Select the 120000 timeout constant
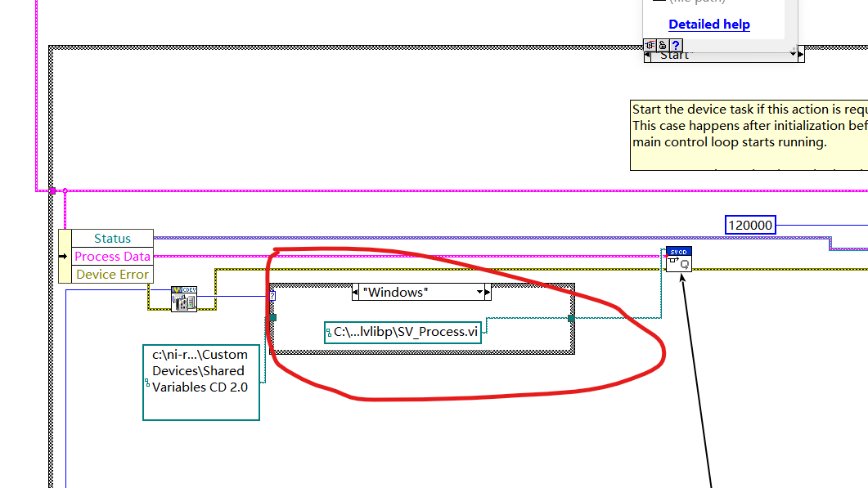Image resolution: width=868 pixels, height=488 pixels. pos(749,225)
